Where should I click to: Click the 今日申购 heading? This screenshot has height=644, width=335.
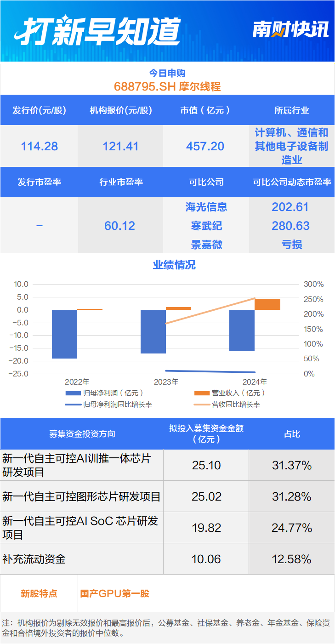167,73
